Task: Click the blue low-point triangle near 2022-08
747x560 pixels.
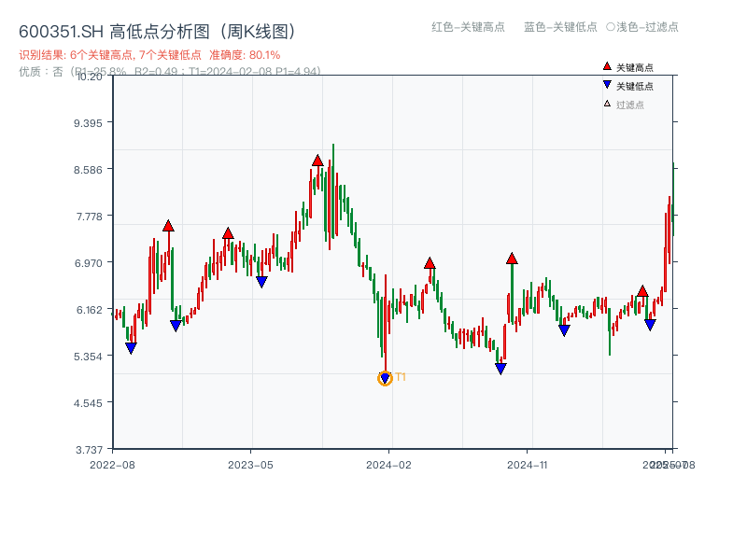Action: click(x=132, y=346)
